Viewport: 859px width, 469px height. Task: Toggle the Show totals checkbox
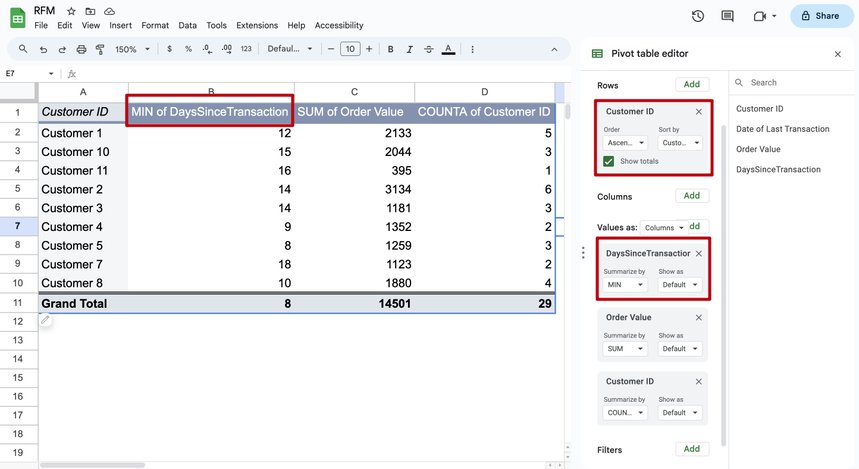[608, 161]
